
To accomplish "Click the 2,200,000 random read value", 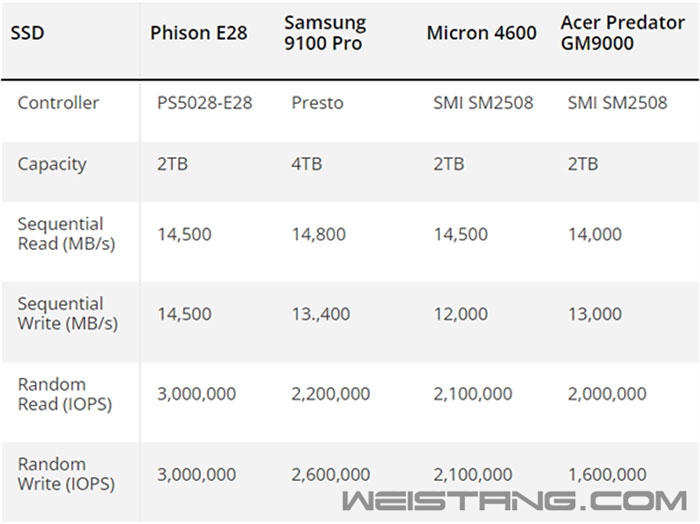I will pyautogui.click(x=331, y=394).
